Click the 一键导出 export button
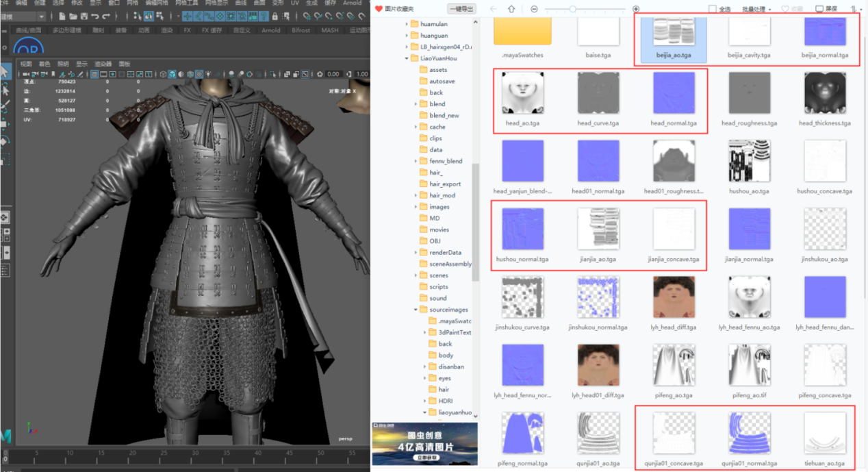The height and width of the screenshot is (472, 868). pyautogui.click(x=461, y=9)
